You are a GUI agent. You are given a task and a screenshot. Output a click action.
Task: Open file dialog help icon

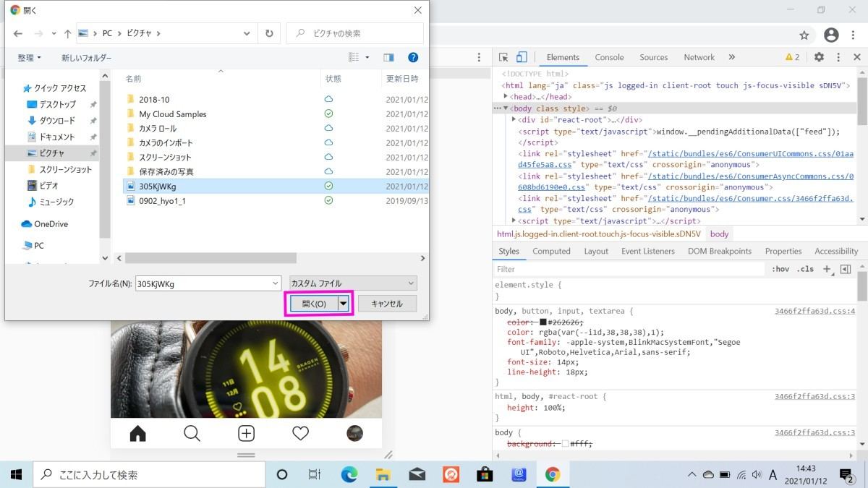(413, 57)
